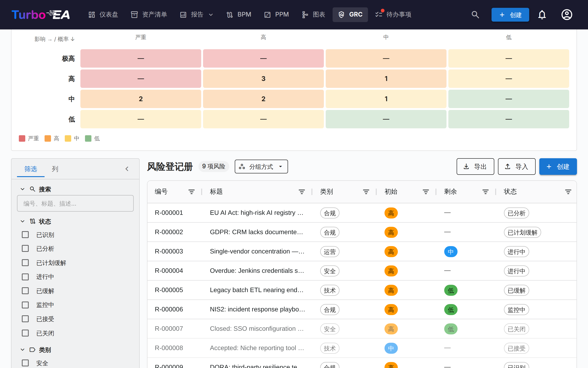Click the search magnifier icon in top bar
588x368 pixels.
pos(475,14)
